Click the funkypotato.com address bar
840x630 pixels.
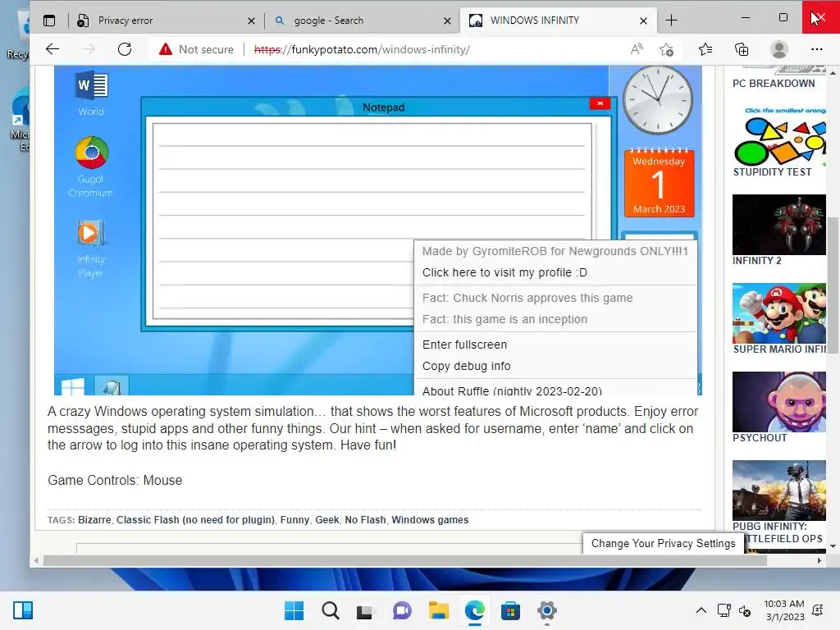coord(362,49)
